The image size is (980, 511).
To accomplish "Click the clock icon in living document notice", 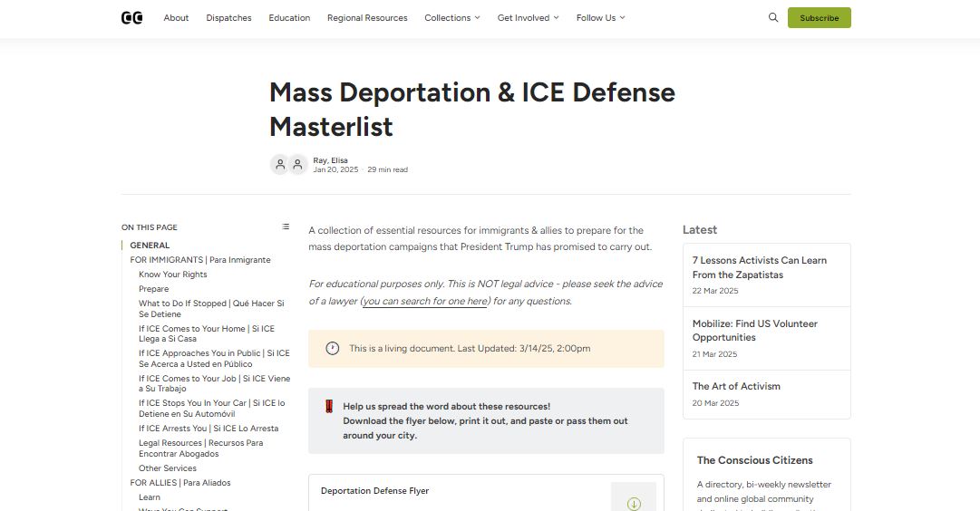I will 333,348.
